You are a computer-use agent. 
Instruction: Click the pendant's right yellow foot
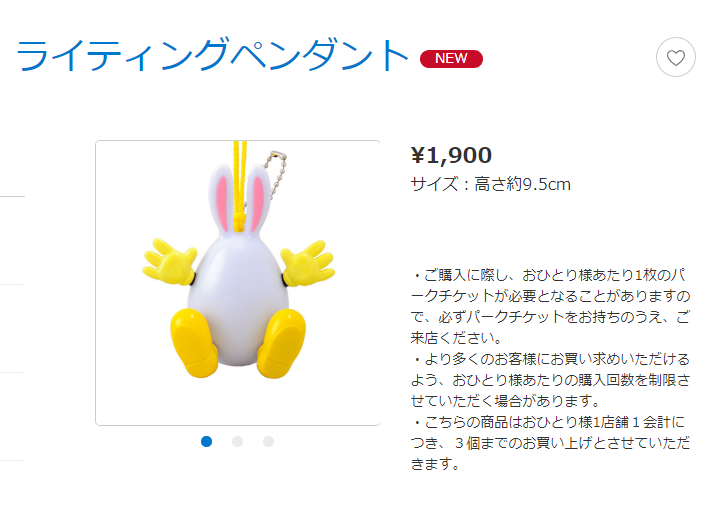click(x=281, y=343)
